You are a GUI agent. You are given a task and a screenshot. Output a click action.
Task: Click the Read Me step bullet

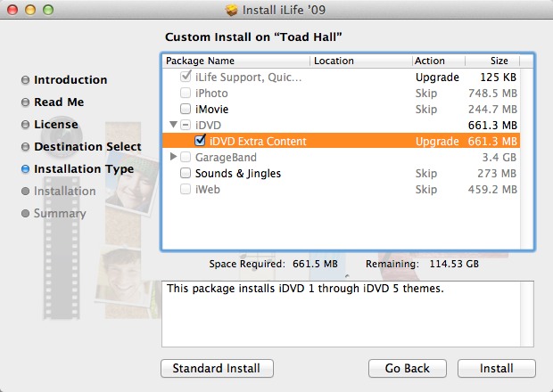click(26, 102)
